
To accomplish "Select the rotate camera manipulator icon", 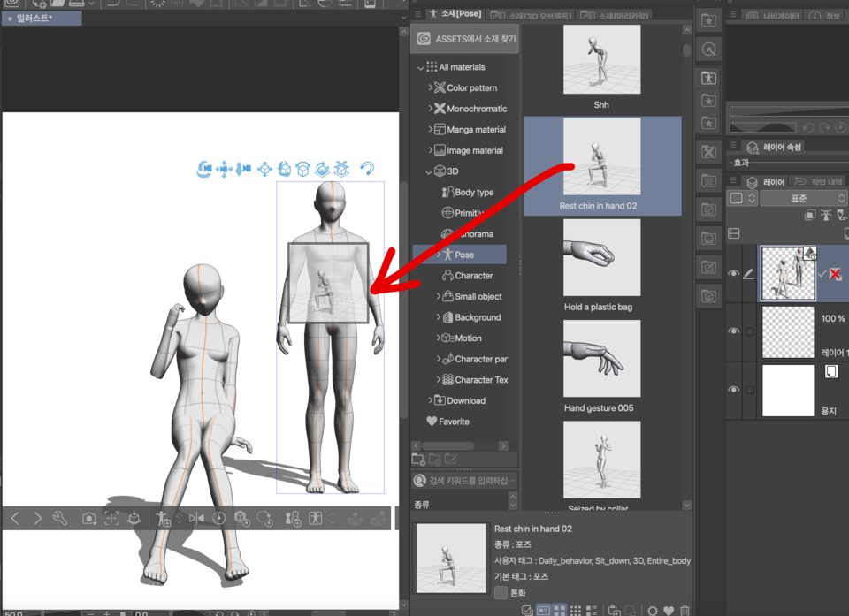I will (204, 169).
